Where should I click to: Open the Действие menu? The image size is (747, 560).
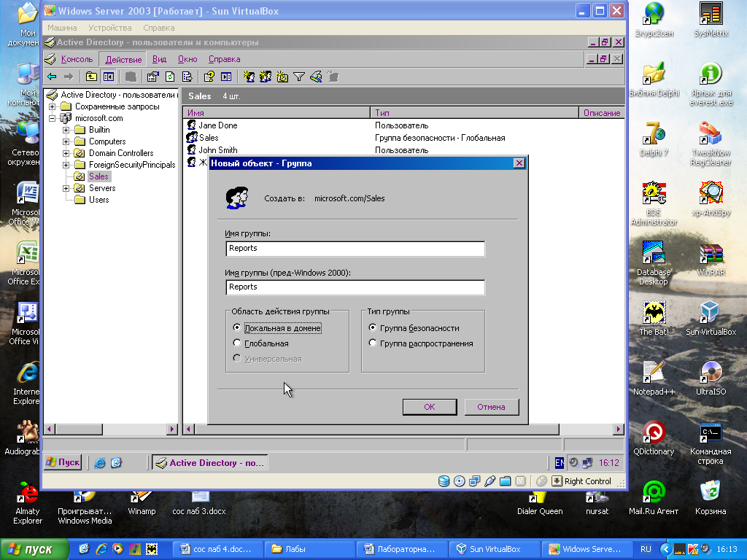tap(123, 60)
